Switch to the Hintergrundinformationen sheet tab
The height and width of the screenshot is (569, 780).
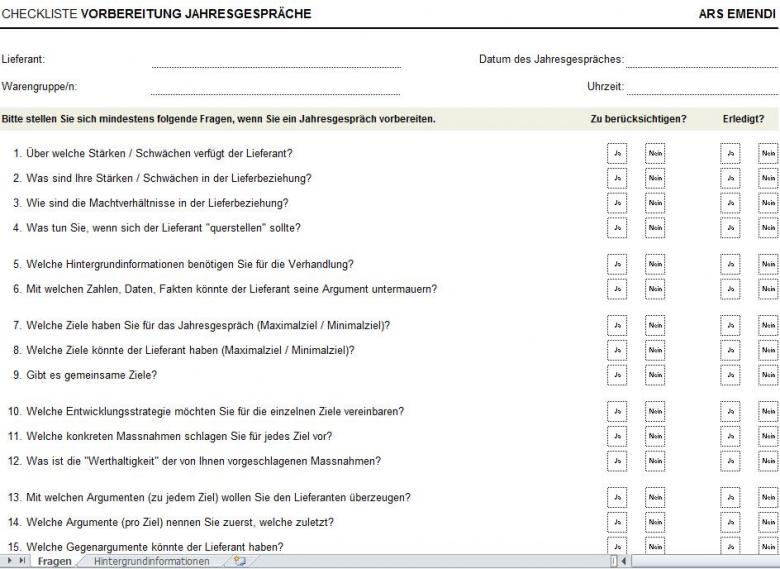click(151, 562)
